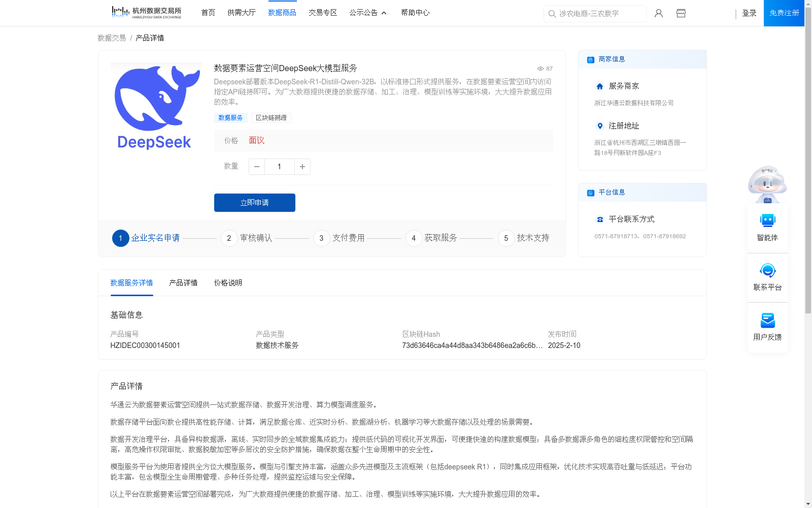
Task: Click the 注册地址 location pin icon
Action: click(600, 126)
